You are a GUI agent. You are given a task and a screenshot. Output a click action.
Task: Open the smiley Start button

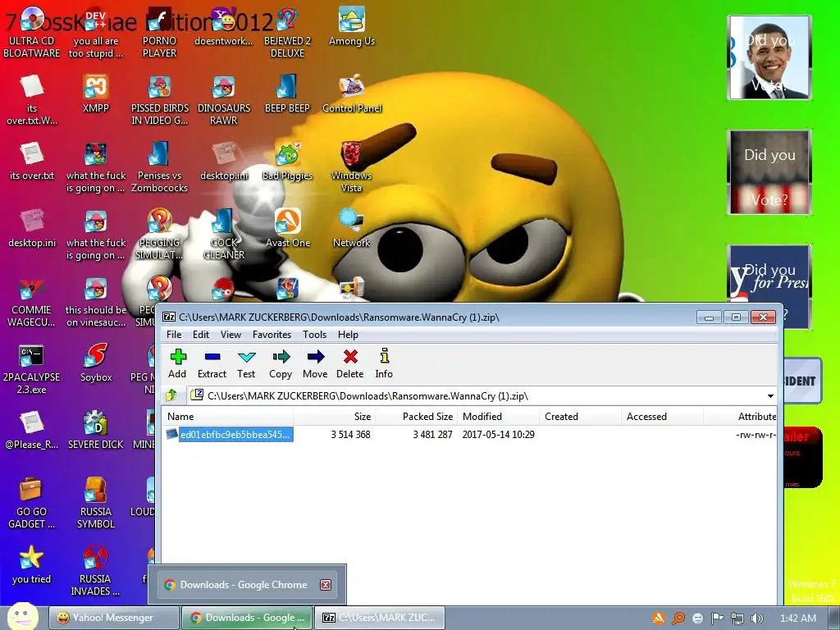pos(22,616)
